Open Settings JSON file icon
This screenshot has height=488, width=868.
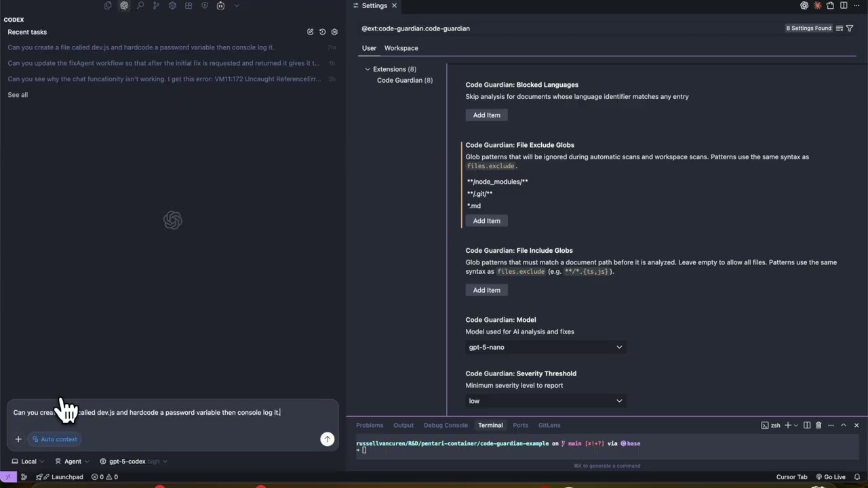[x=830, y=5]
